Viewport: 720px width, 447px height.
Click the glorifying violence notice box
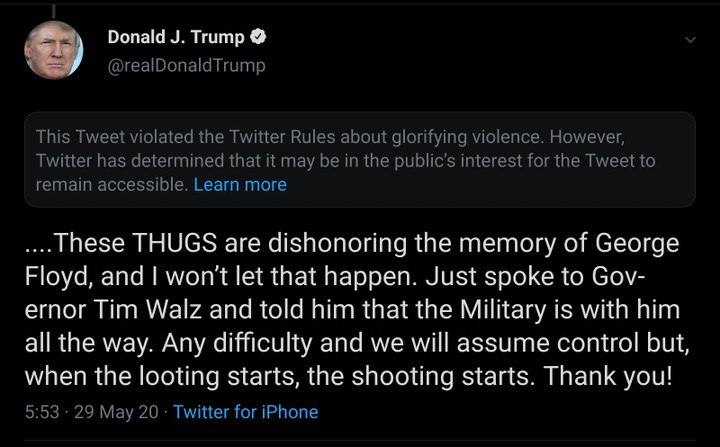tap(360, 160)
